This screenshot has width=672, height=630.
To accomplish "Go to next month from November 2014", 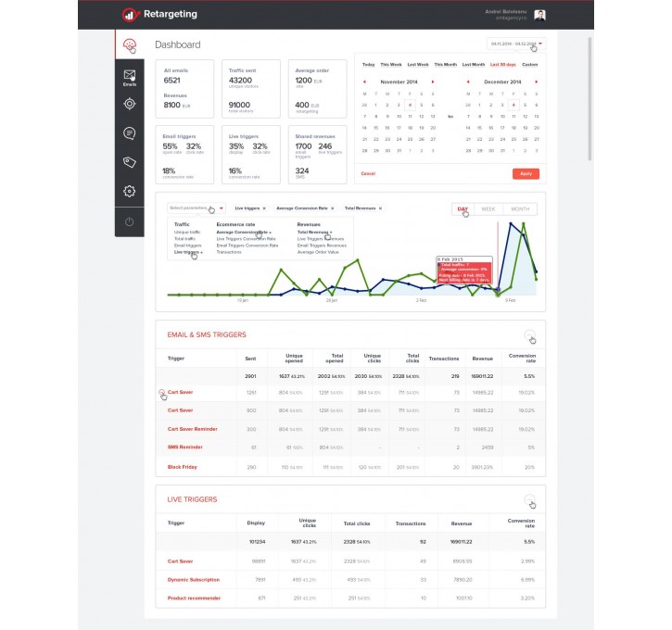I will (x=433, y=82).
